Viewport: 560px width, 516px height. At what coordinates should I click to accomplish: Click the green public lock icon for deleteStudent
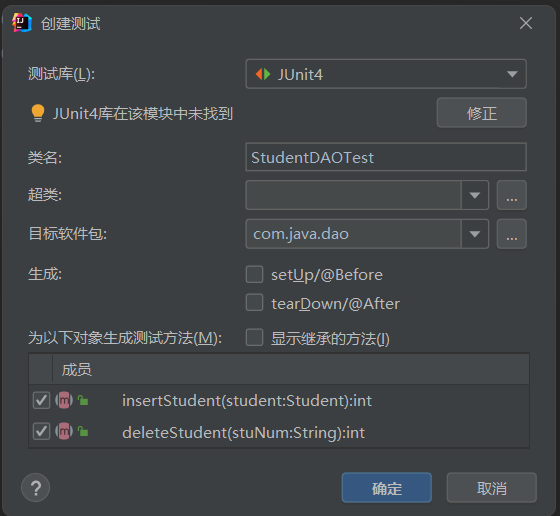83,432
